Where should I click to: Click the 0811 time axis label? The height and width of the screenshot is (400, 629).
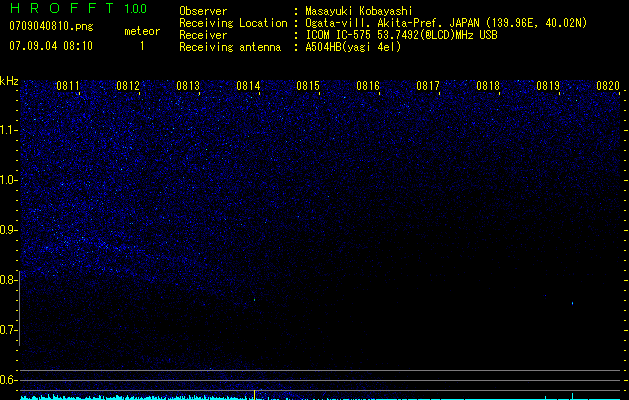click(68, 86)
